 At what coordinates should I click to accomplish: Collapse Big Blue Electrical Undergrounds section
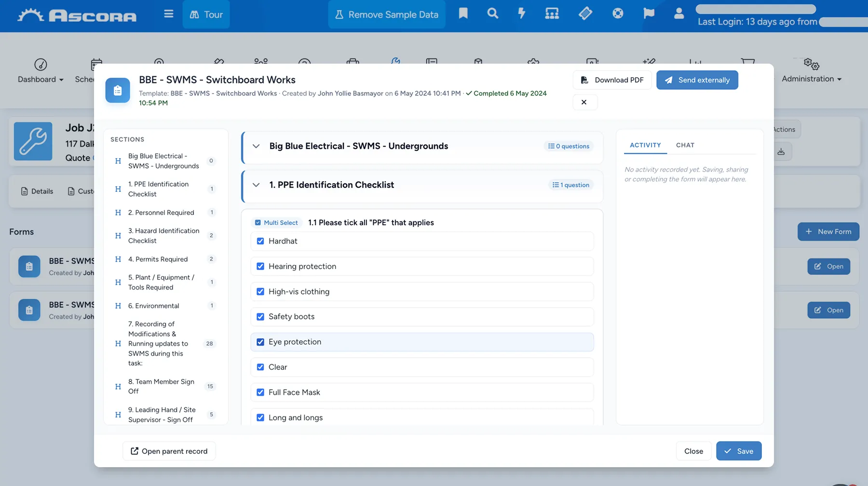click(x=256, y=146)
